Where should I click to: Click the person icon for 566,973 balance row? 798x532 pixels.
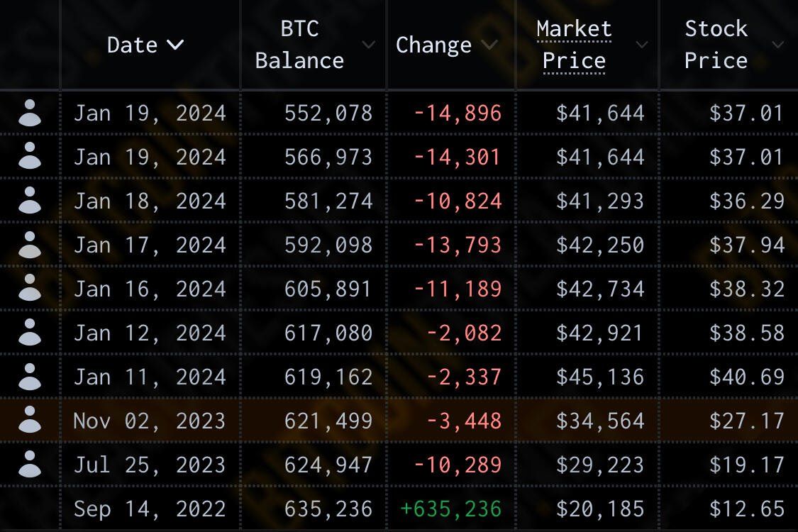coord(30,157)
